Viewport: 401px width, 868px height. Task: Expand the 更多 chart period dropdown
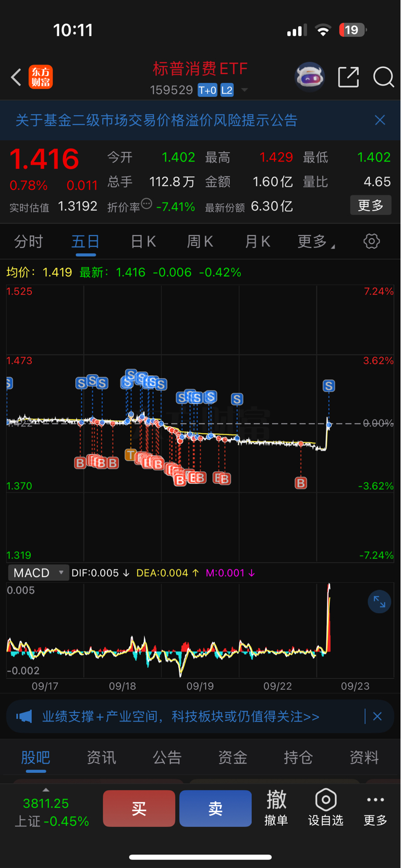pos(316,241)
